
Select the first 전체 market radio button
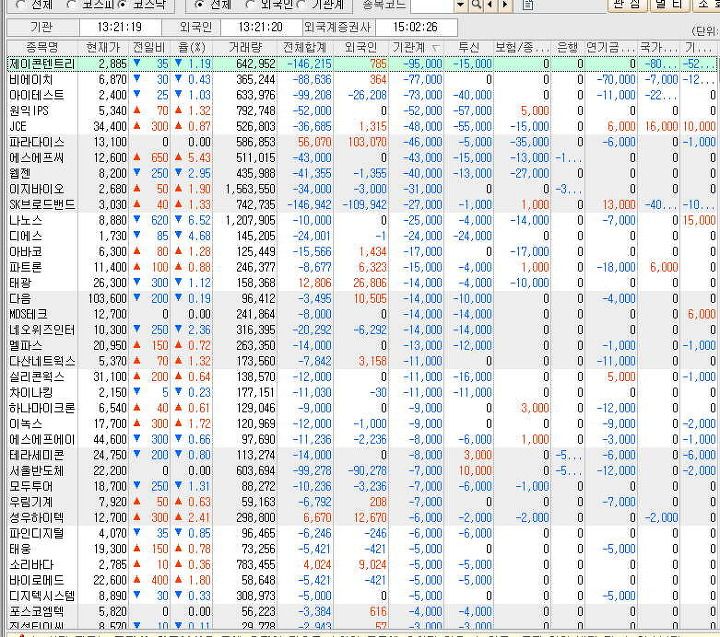click(x=21, y=5)
